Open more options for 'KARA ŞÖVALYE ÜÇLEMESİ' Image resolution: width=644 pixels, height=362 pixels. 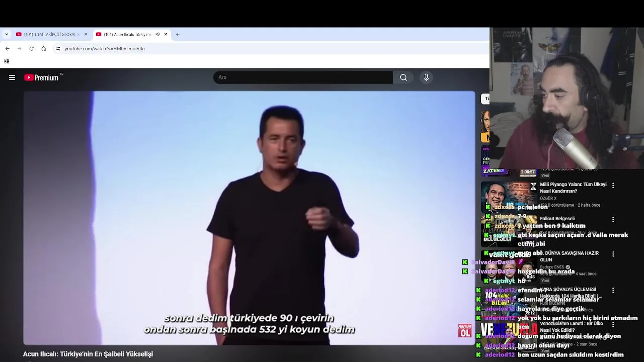click(x=613, y=290)
